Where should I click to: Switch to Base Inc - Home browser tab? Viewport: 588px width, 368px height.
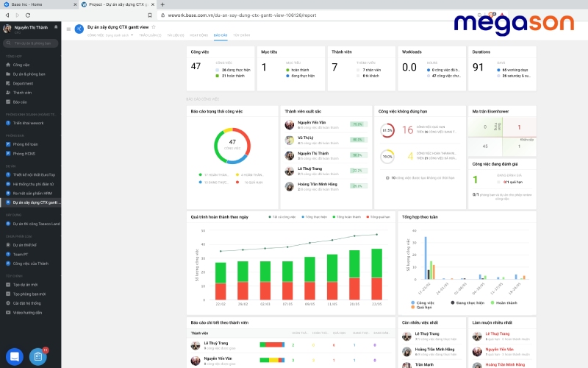click(37, 4)
